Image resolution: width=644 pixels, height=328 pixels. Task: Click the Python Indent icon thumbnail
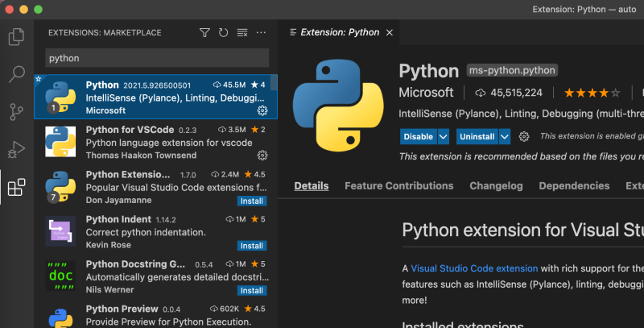click(x=60, y=231)
